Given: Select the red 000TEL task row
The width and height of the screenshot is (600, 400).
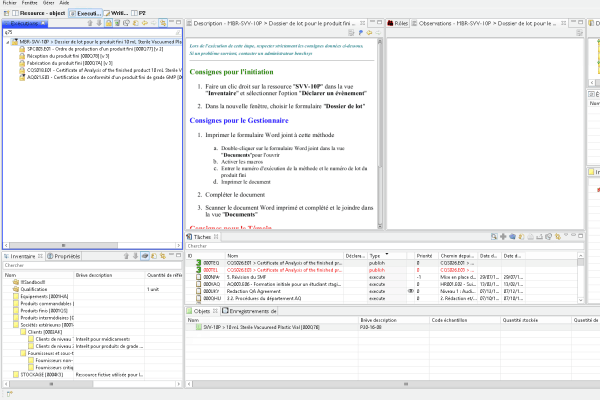Looking at the screenshot, I should coord(383,270).
